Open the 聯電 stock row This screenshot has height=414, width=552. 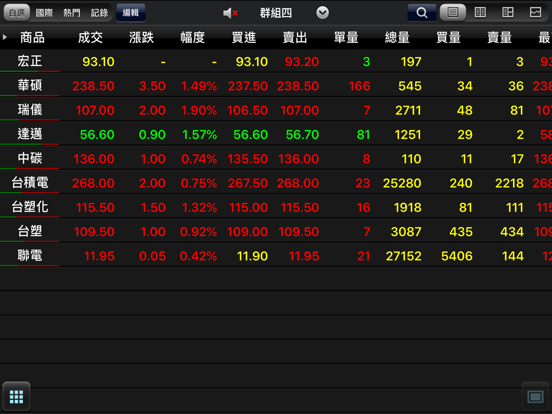point(276,255)
